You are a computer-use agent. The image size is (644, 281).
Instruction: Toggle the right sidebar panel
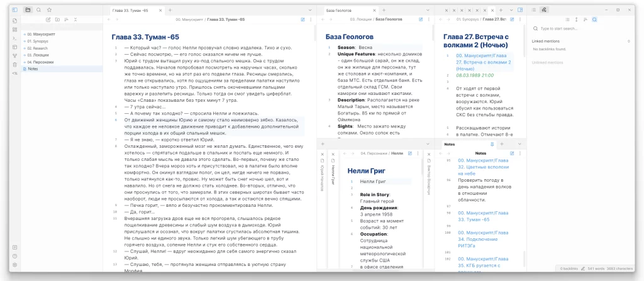click(x=520, y=10)
